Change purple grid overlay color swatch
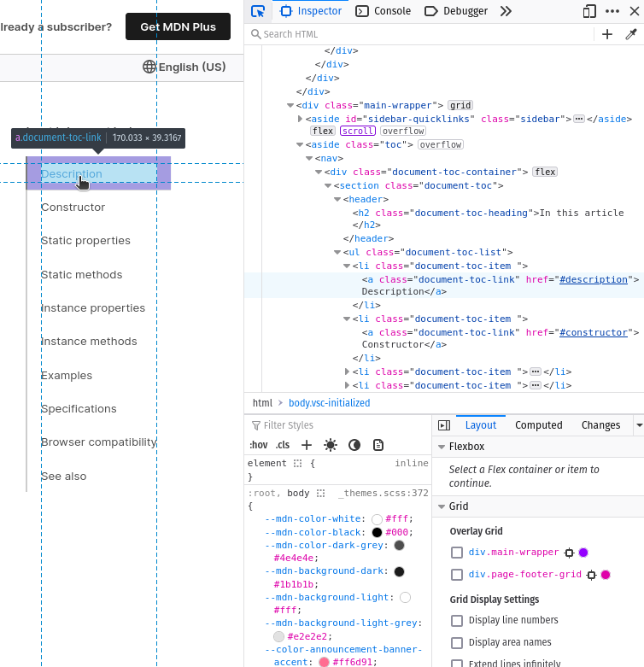This screenshot has height=667, width=644. (583, 553)
